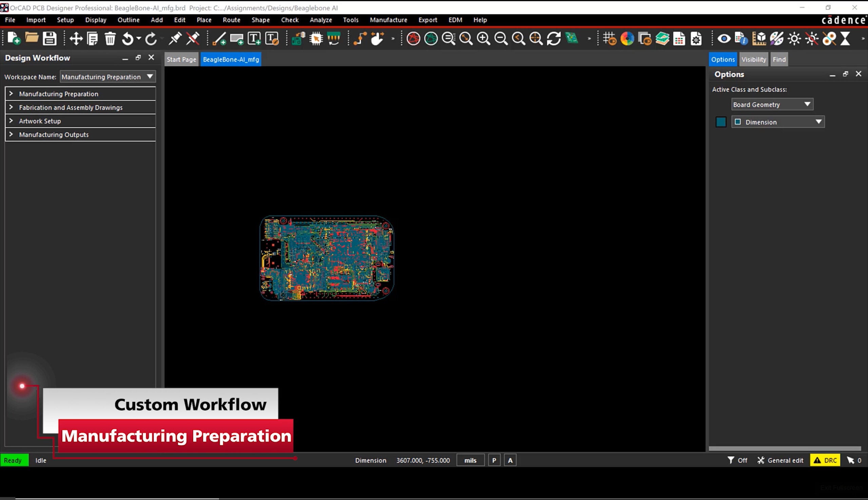
Task: Expand Fabrication and Assembly Drawings
Action: coord(80,107)
